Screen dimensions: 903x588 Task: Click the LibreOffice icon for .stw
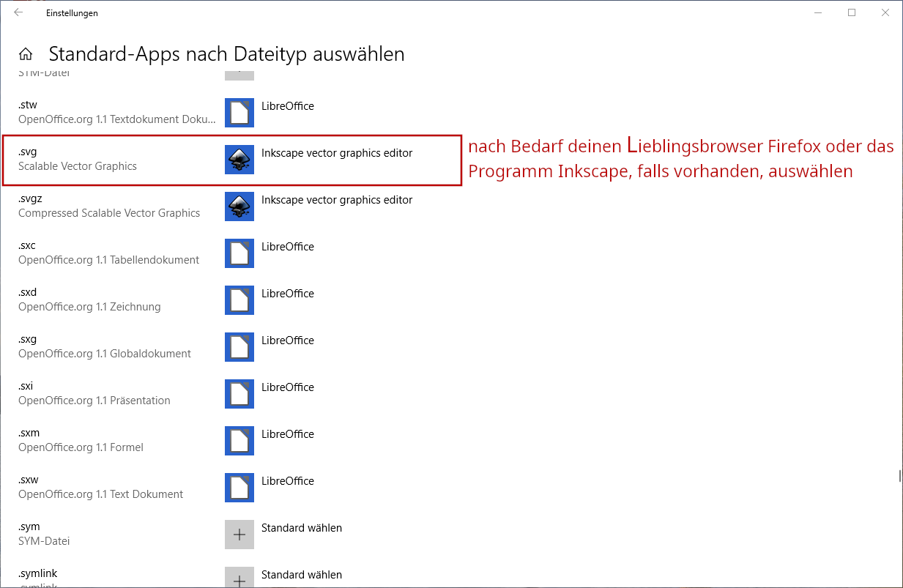pos(239,113)
